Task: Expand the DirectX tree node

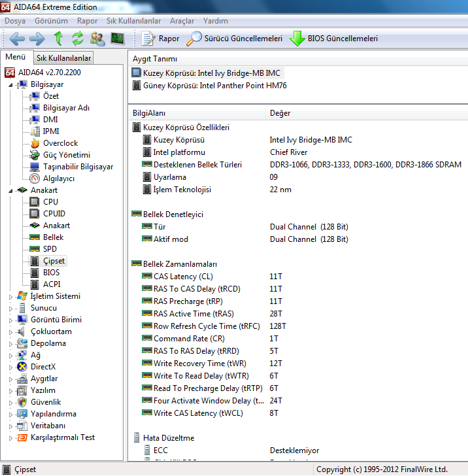Action: coord(10,367)
